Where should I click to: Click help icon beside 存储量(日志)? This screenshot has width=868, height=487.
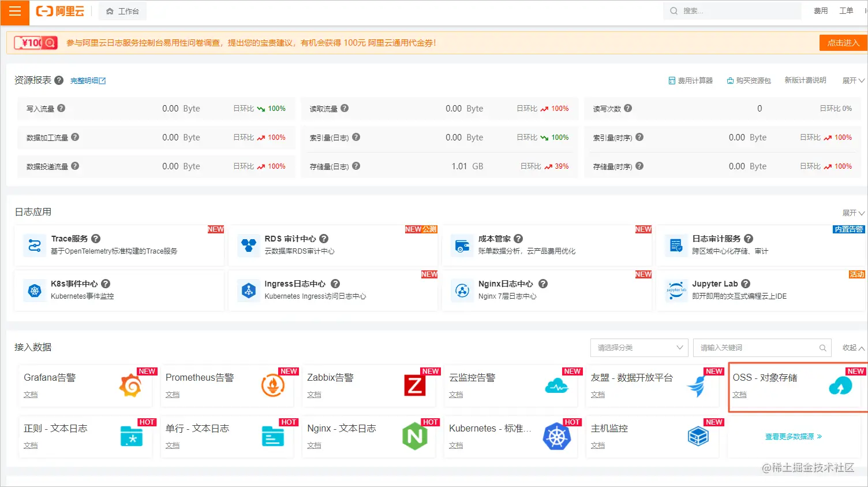[356, 166]
